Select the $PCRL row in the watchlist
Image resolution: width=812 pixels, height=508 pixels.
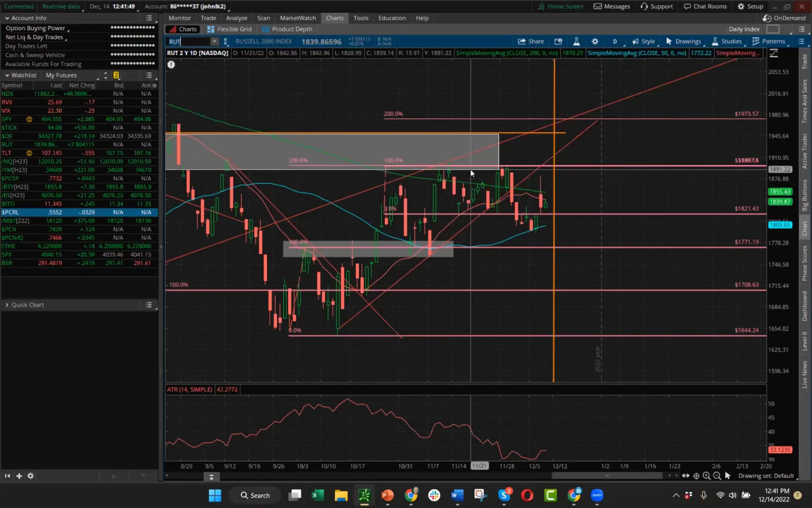coord(79,212)
